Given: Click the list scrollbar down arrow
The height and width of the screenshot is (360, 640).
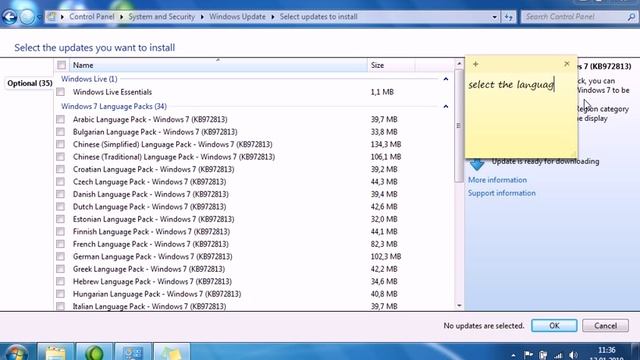Looking at the screenshot, I should [x=459, y=306].
